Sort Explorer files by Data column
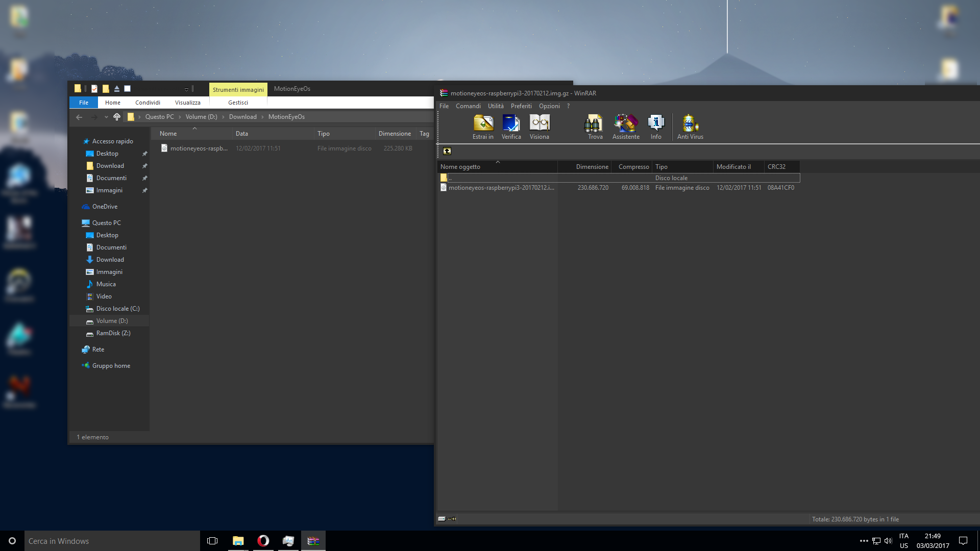The width and height of the screenshot is (980, 551). pyautogui.click(x=273, y=134)
